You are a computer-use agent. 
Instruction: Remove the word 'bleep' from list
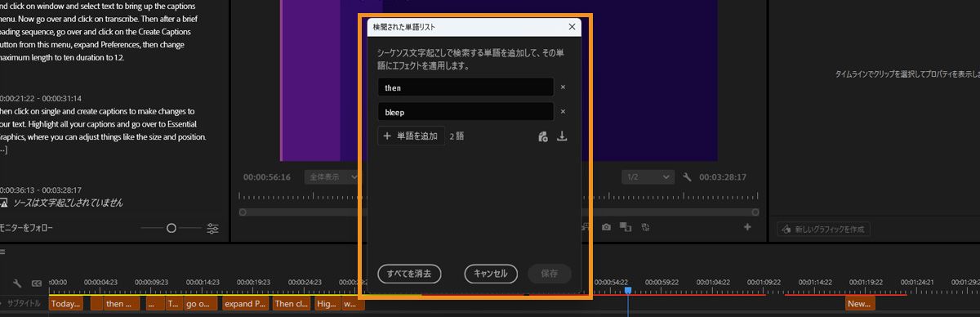click(x=563, y=111)
